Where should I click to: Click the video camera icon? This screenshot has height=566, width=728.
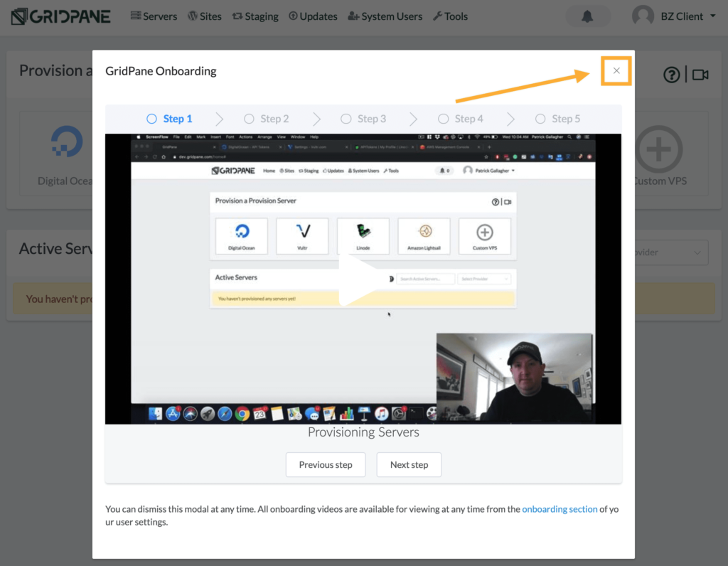tap(700, 75)
